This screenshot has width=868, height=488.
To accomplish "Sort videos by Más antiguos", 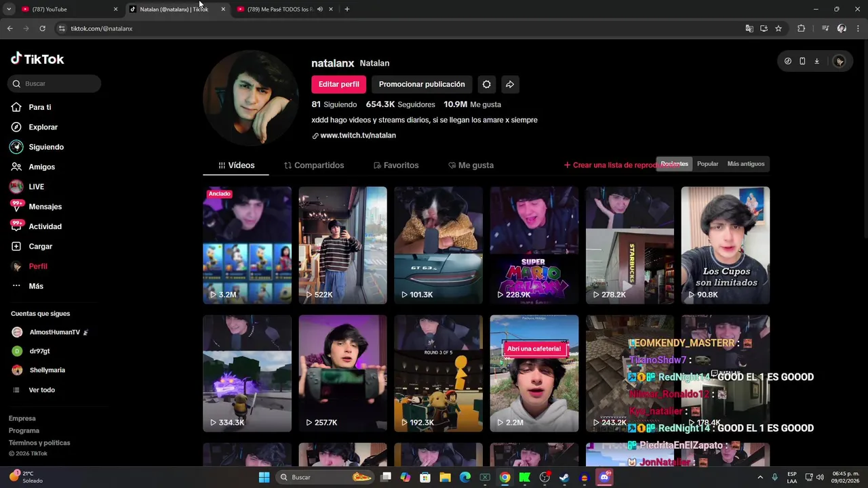I will click(745, 164).
